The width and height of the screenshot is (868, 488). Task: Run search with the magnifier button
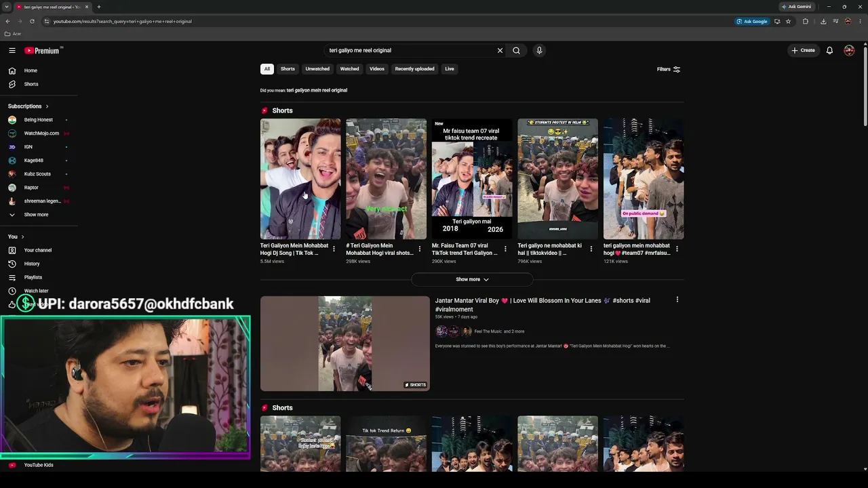(x=517, y=50)
